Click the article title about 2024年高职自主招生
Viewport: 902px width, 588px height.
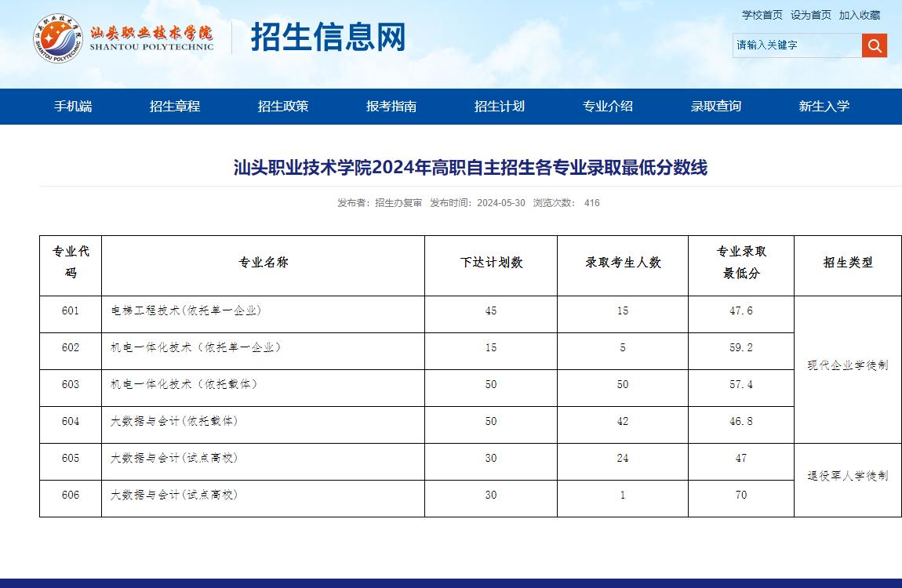click(471, 167)
